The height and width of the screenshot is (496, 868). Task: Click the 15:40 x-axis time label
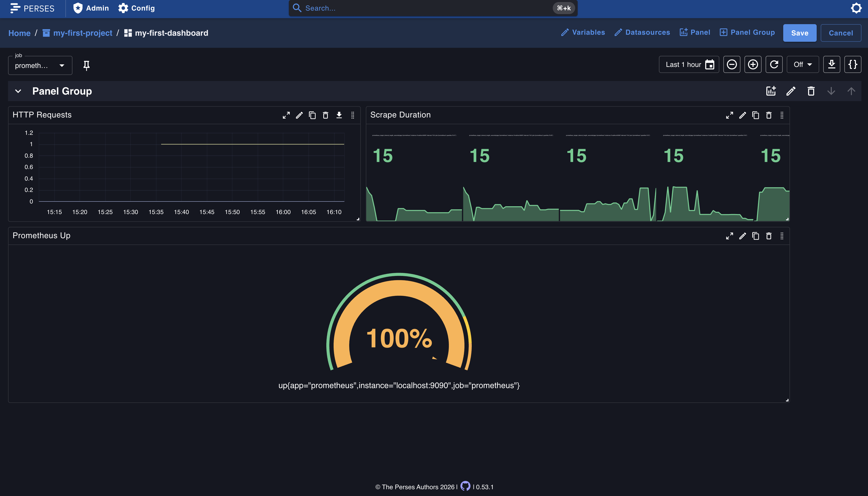[181, 212]
